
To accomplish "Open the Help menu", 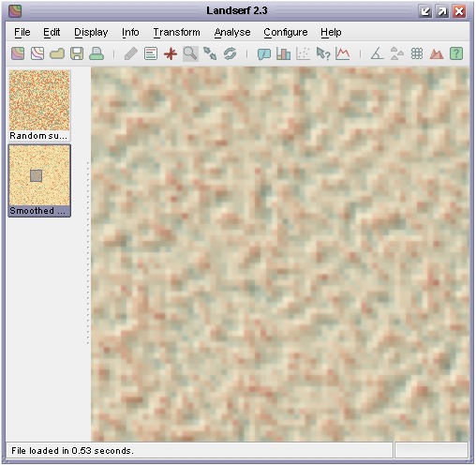I will point(331,32).
